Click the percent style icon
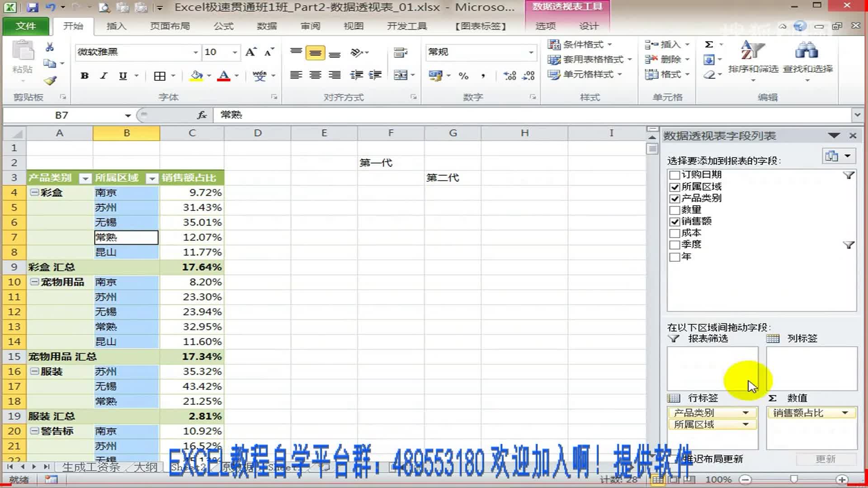 [463, 76]
